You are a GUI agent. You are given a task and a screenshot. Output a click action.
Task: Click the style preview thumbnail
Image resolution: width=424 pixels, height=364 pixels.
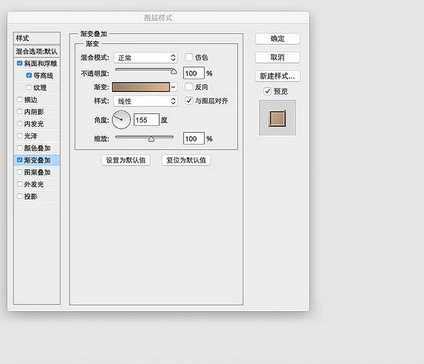[x=277, y=118]
